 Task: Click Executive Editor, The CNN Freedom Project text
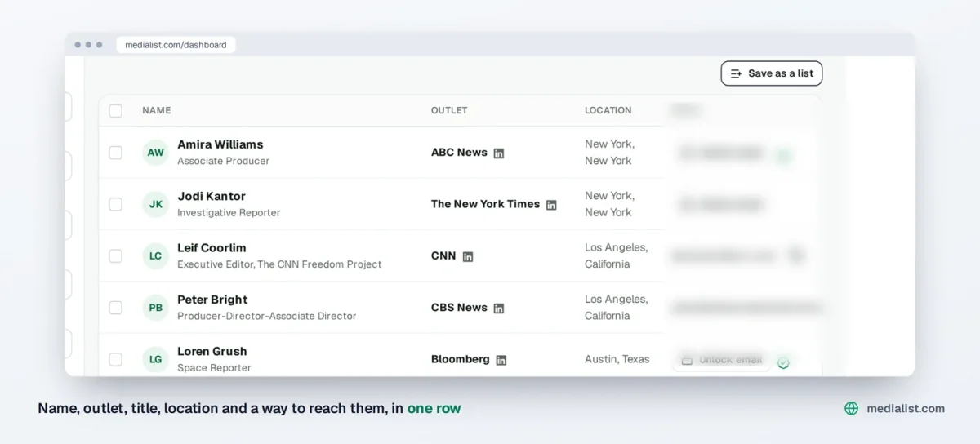tap(279, 264)
